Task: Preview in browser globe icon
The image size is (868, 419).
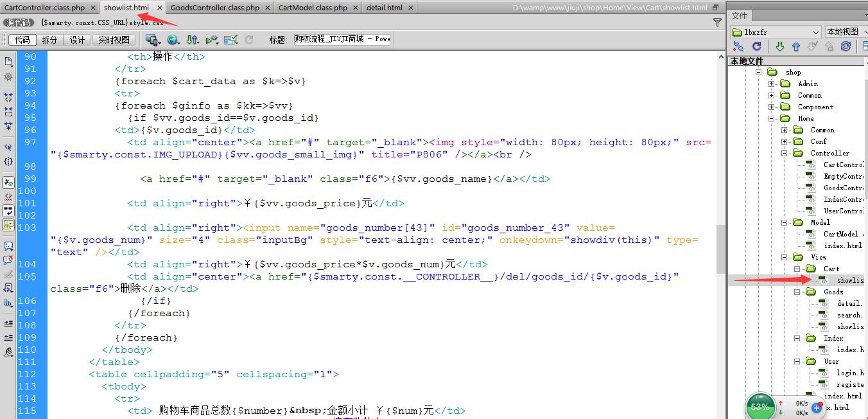Action: coord(173,39)
